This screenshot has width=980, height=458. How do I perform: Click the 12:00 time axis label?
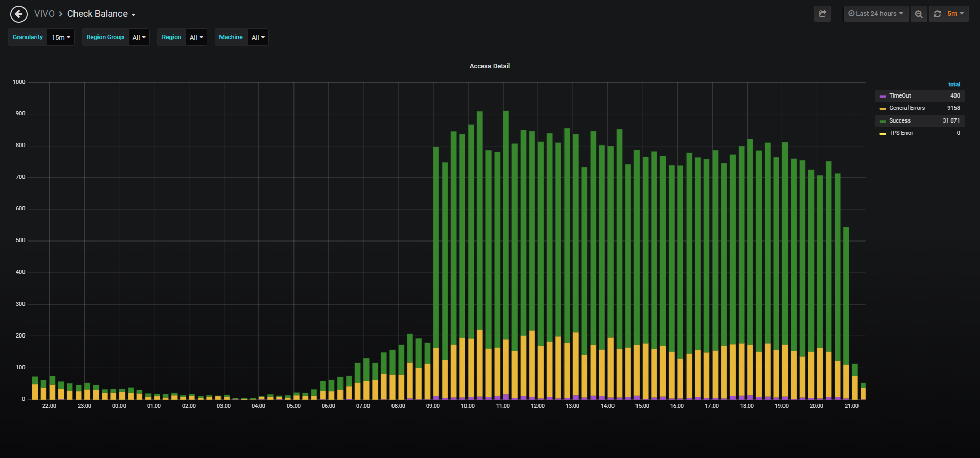click(537, 406)
